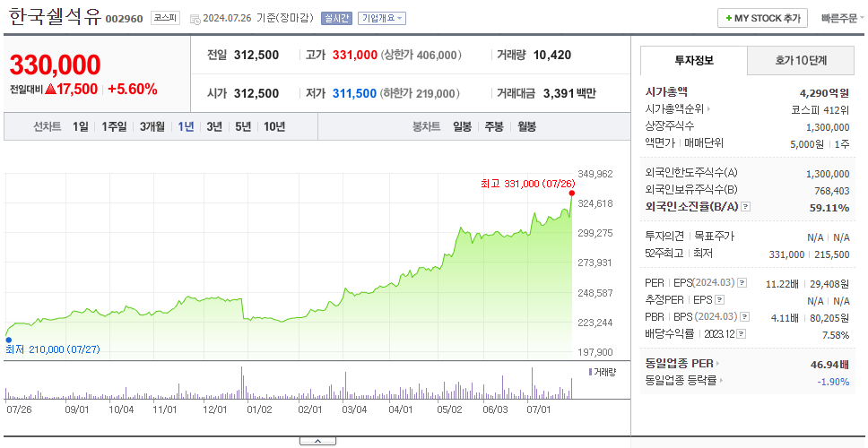The width and height of the screenshot is (868, 448).
Task: Click the 코스피 market badge
Action: coord(165,18)
